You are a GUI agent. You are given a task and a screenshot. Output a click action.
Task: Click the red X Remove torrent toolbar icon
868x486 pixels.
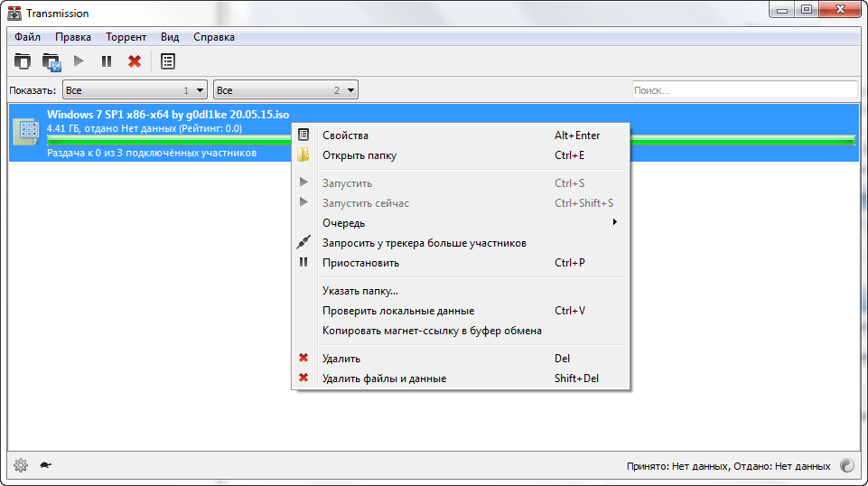point(135,61)
